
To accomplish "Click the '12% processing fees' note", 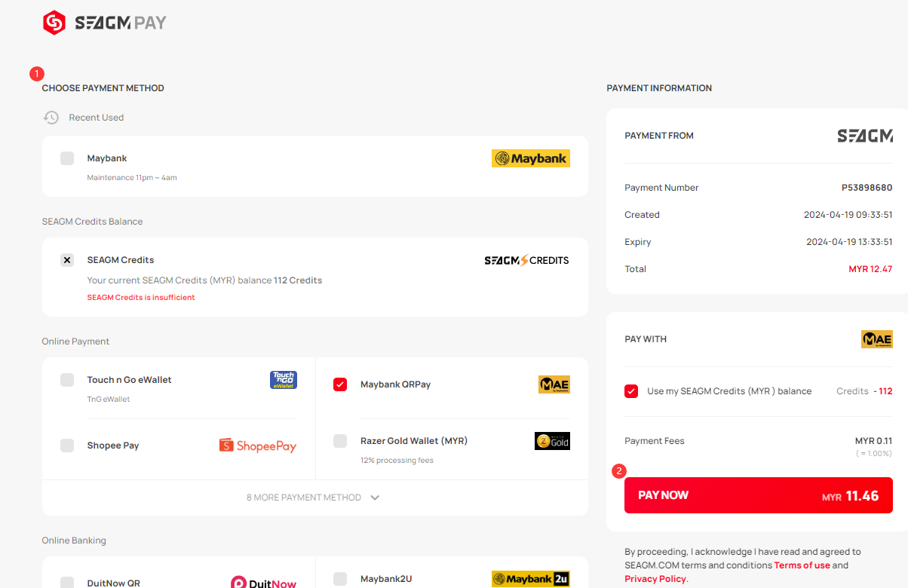I will [x=397, y=461].
